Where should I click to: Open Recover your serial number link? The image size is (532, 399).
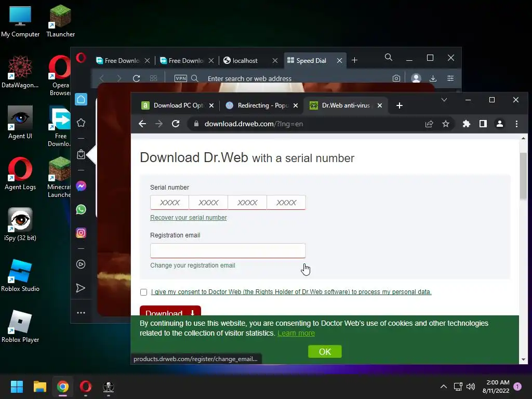tap(188, 218)
